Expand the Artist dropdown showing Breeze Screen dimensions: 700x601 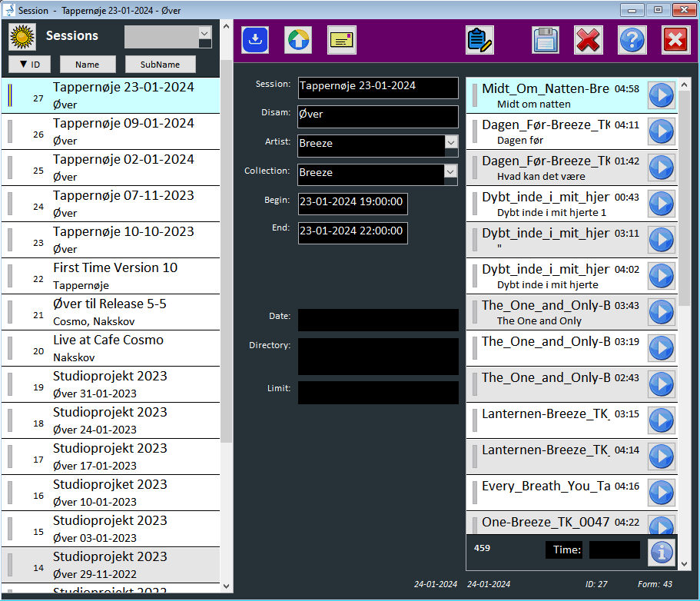[450, 143]
